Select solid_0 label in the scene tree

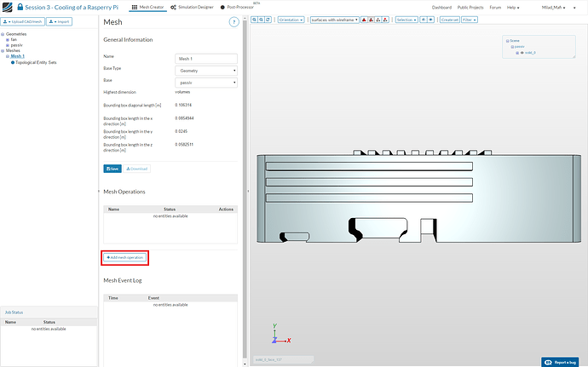point(530,53)
